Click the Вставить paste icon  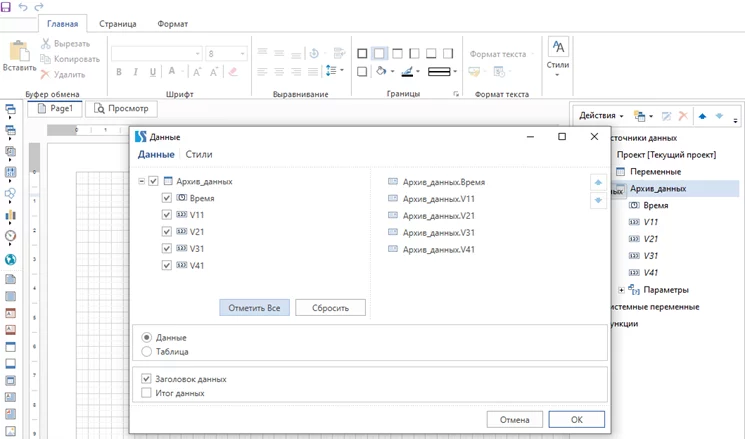19,53
